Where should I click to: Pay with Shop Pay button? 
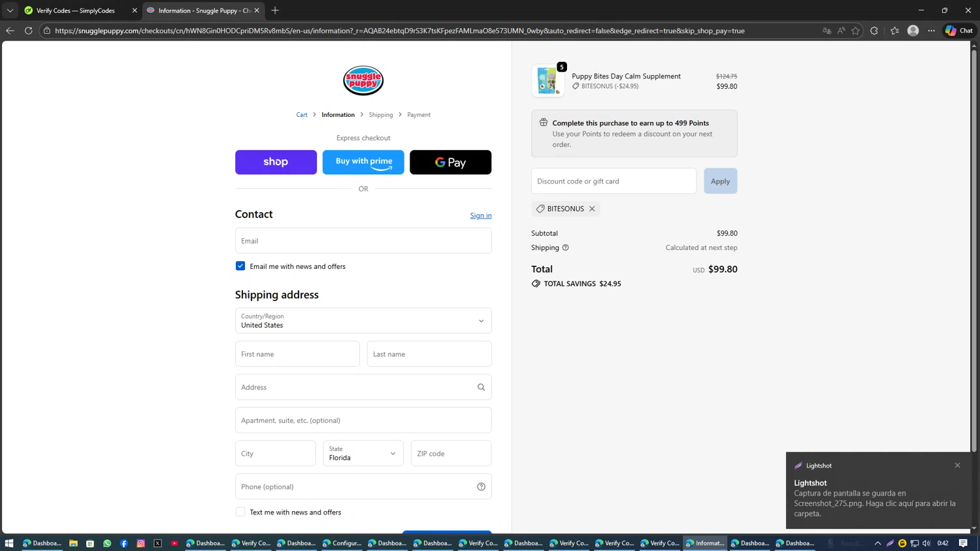click(276, 162)
